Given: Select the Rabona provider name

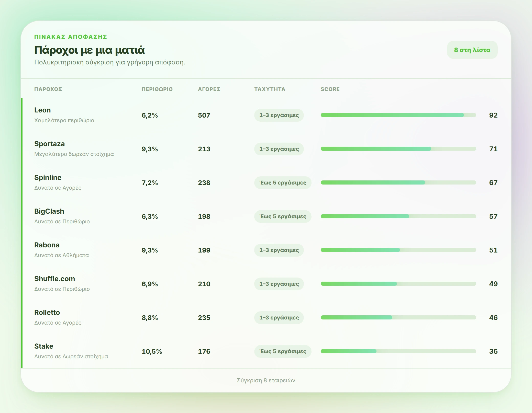Looking at the screenshot, I should pos(47,245).
